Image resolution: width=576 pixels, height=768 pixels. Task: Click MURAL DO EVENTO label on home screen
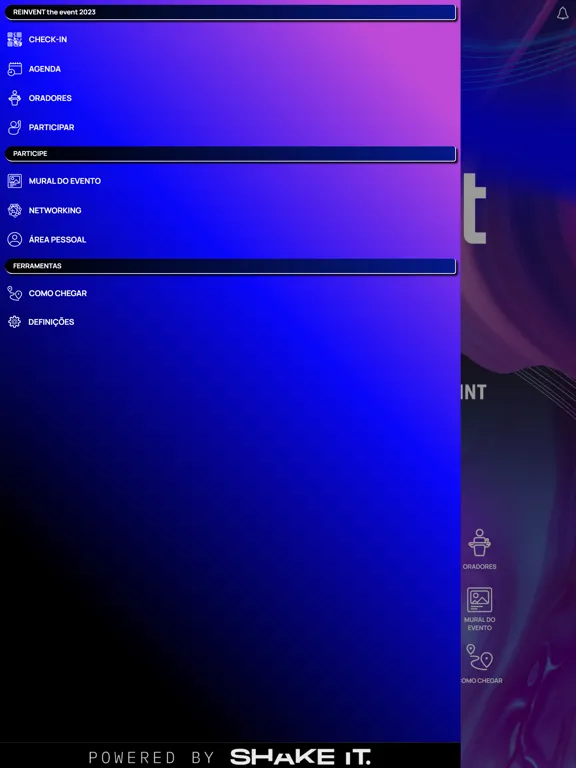tap(480, 624)
